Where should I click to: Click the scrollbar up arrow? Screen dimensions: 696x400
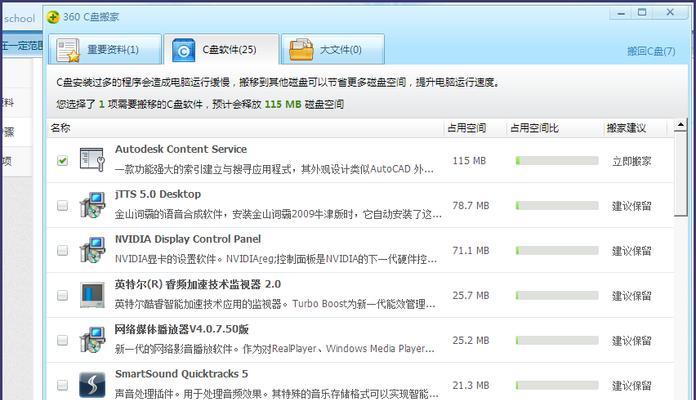tap(680, 126)
